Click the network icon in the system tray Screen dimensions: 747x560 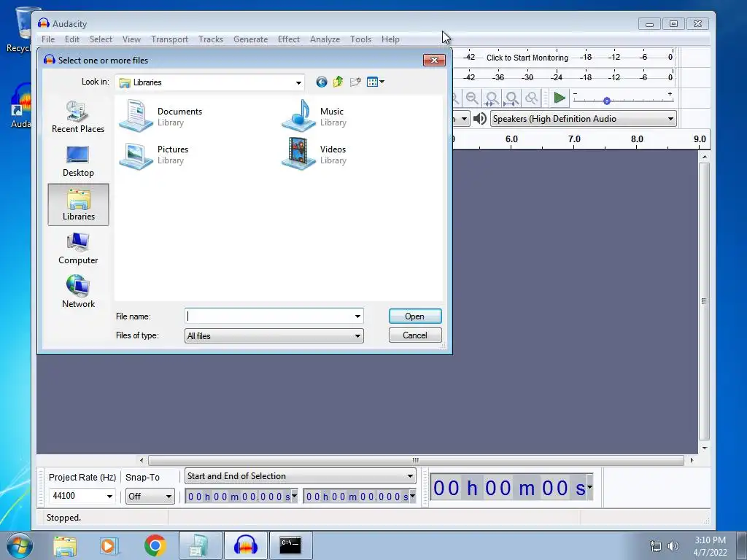656,546
